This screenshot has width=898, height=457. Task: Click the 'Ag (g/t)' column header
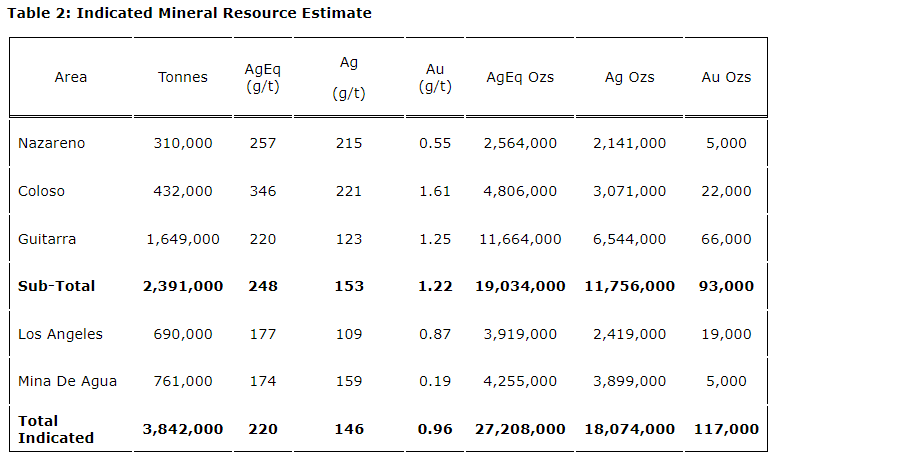coord(349,77)
